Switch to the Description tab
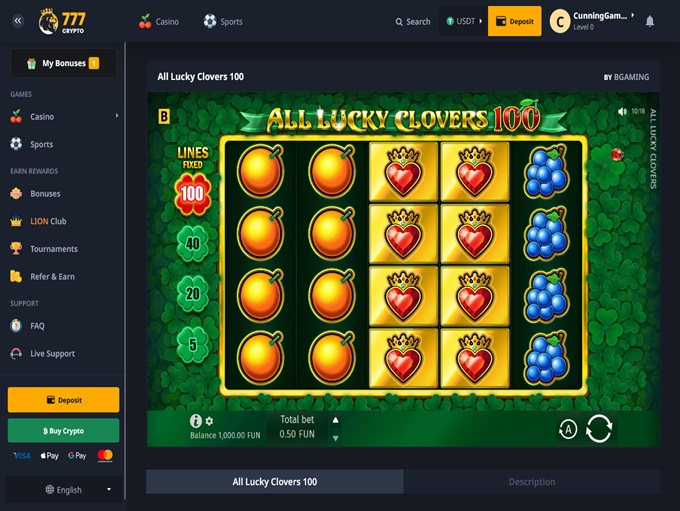The image size is (680, 511). pyautogui.click(x=532, y=482)
